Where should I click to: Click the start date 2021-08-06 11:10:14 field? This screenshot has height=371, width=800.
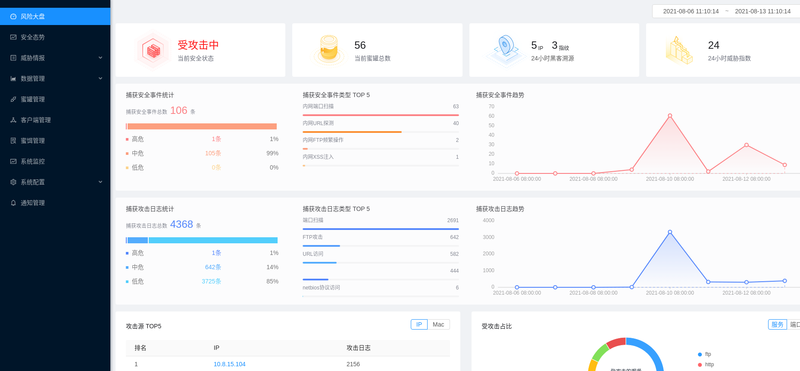click(690, 11)
